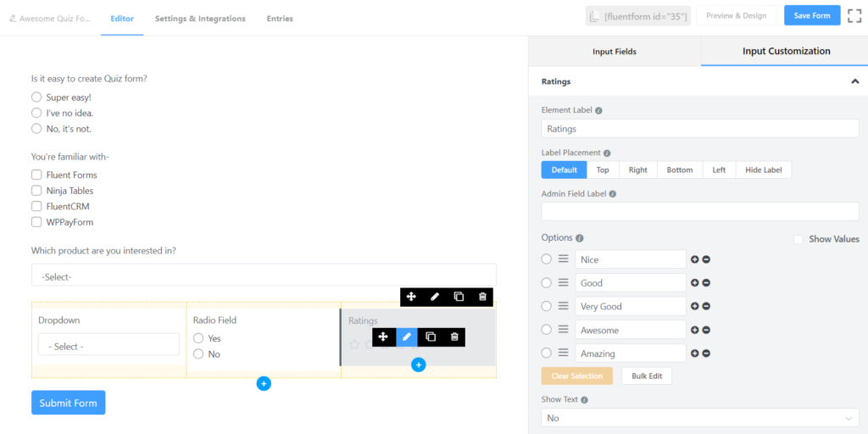Check the Fluent Forms checkbox
The image size is (868, 434).
pyautogui.click(x=36, y=175)
